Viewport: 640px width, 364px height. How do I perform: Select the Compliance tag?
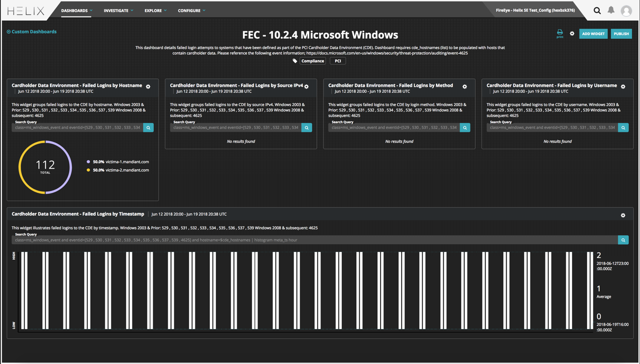tap(313, 61)
